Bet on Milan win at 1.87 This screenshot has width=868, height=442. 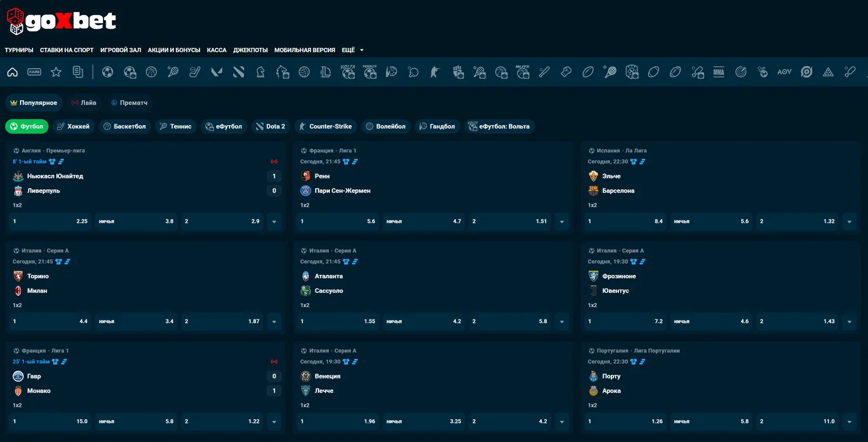click(222, 322)
